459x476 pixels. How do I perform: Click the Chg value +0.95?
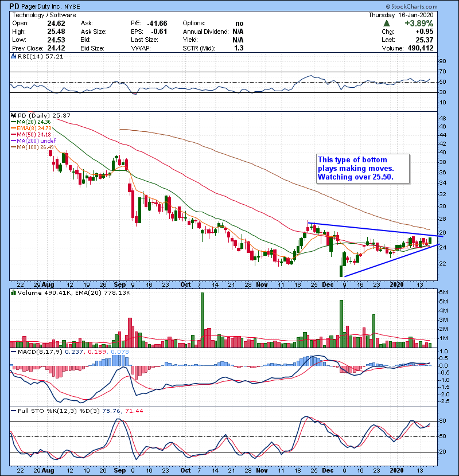point(425,32)
